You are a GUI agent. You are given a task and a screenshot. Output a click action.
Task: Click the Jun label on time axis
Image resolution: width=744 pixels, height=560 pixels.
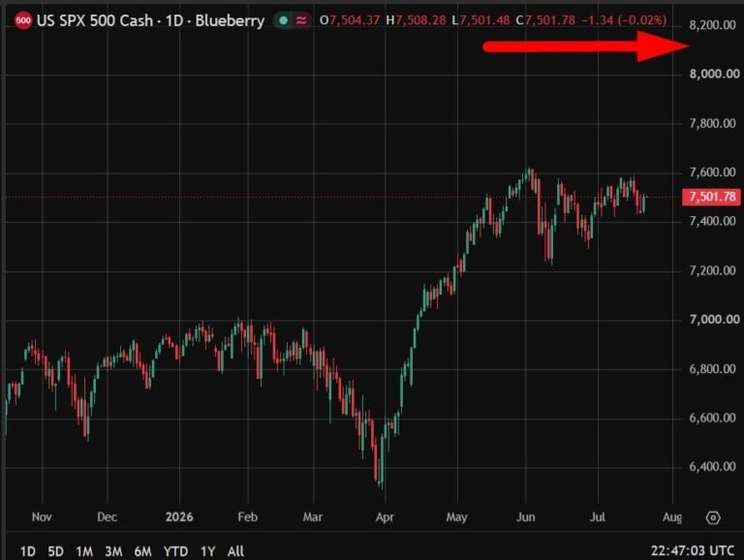pyautogui.click(x=525, y=516)
